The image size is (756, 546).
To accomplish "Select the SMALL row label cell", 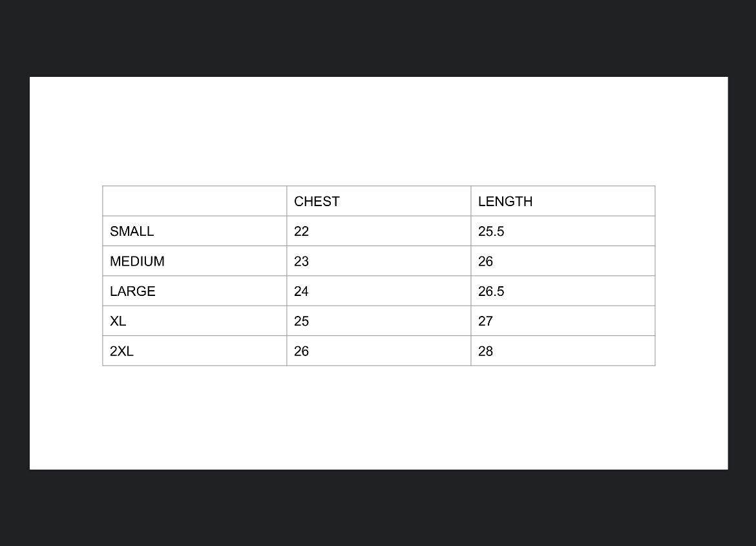I will tap(132, 231).
